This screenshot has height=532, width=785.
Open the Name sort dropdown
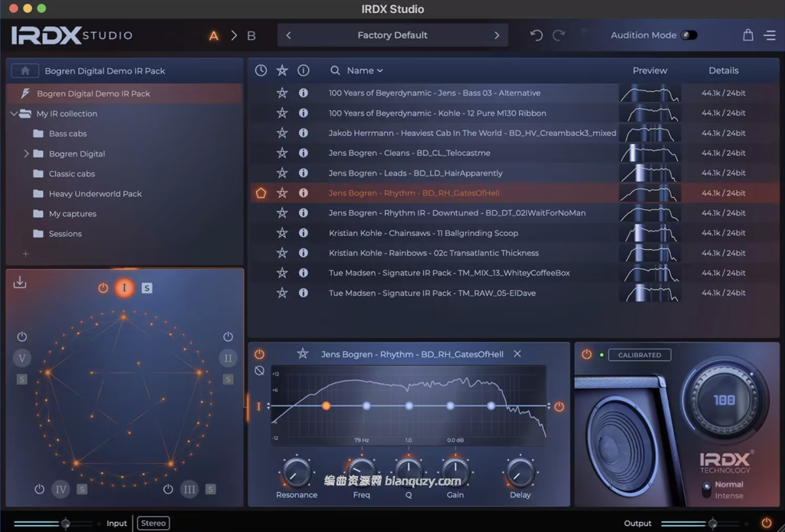(x=365, y=71)
